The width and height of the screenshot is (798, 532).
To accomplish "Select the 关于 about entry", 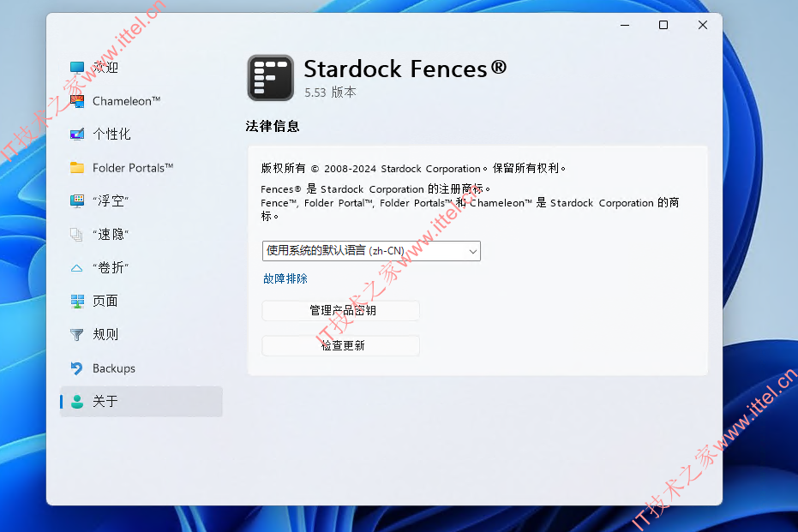I will pos(141,402).
